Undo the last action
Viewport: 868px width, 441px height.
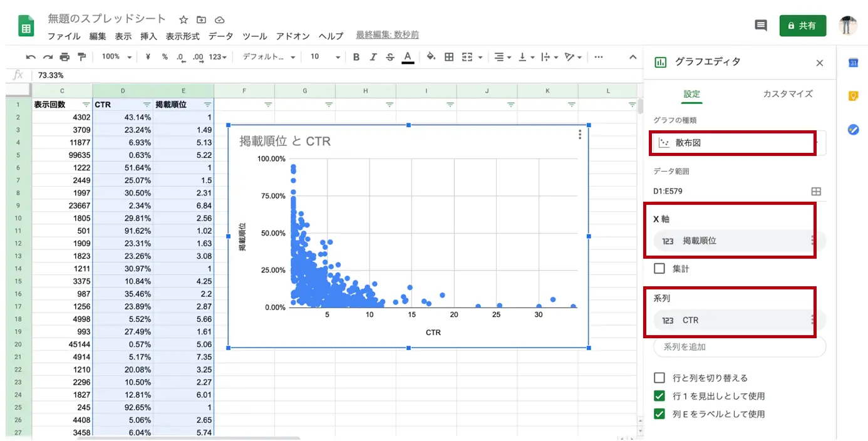(x=31, y=57)
